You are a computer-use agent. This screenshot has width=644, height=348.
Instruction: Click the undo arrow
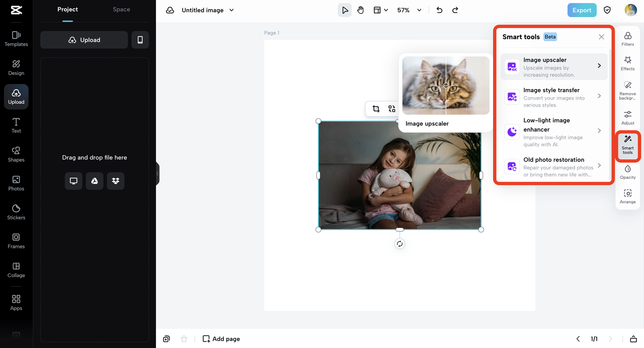[x=439, y=10]
